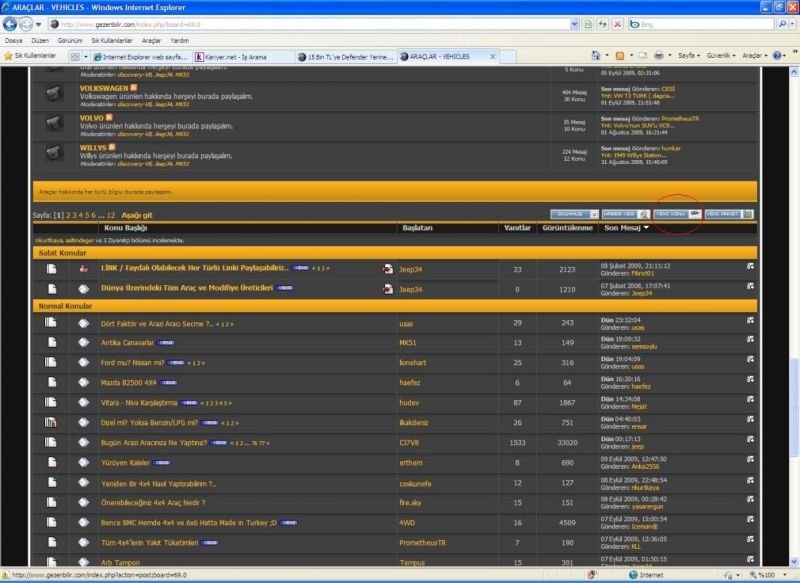The width and height of the screenshot is (800, 583).
Task: Toggle the compatibility view icon beside the address bar
Action: coord(588,24)
